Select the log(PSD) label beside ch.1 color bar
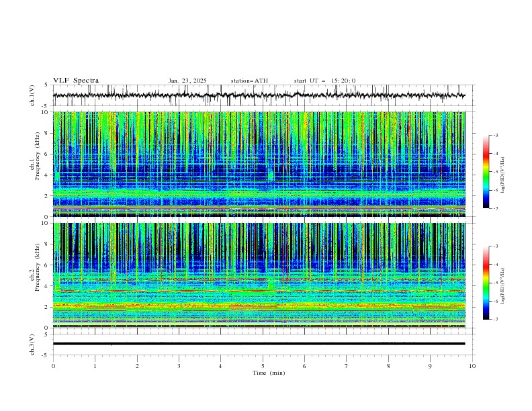Viewport: 532px width, 411px height. [503, 175]
